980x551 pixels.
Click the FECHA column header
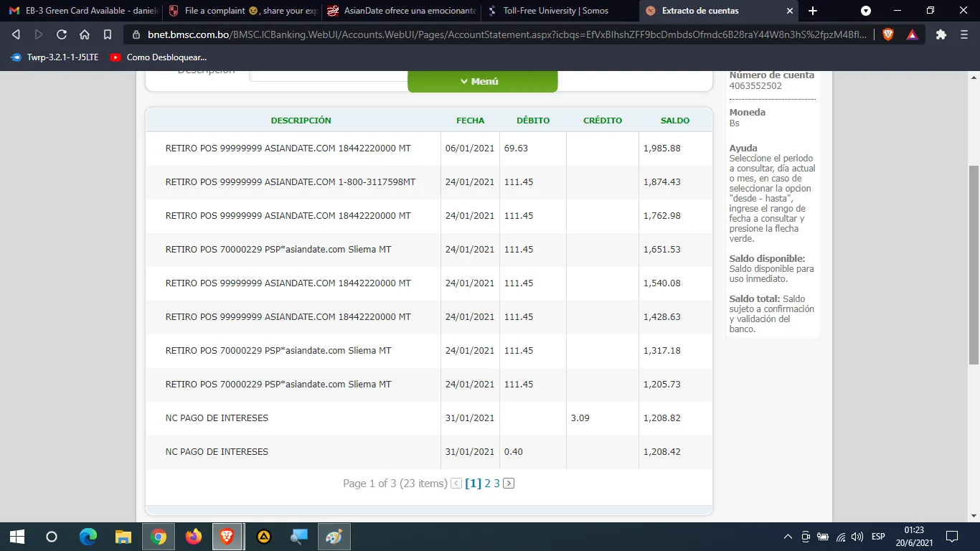(470, 121)
